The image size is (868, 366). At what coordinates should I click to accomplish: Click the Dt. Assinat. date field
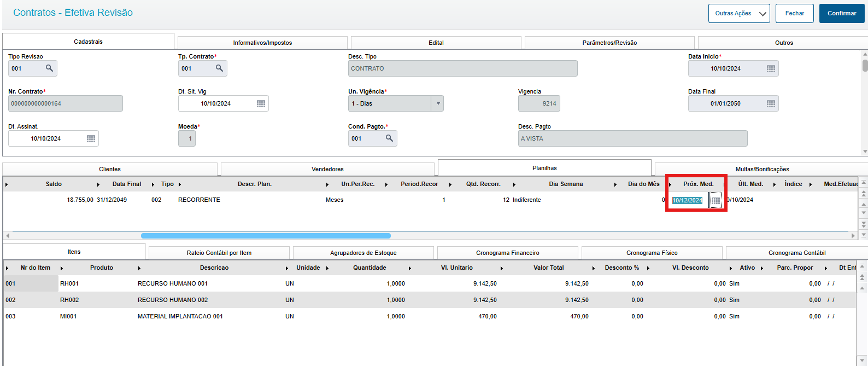(x=53, y=138)
